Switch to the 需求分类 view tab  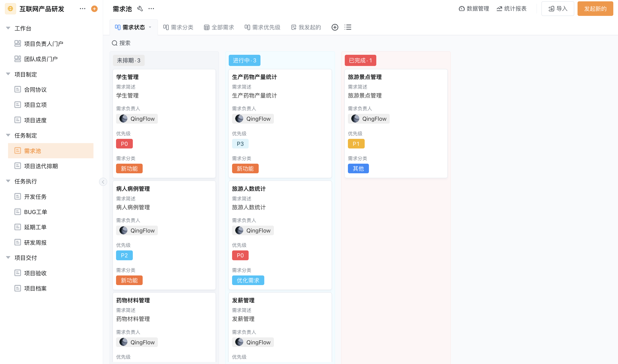tap(178, 27)
